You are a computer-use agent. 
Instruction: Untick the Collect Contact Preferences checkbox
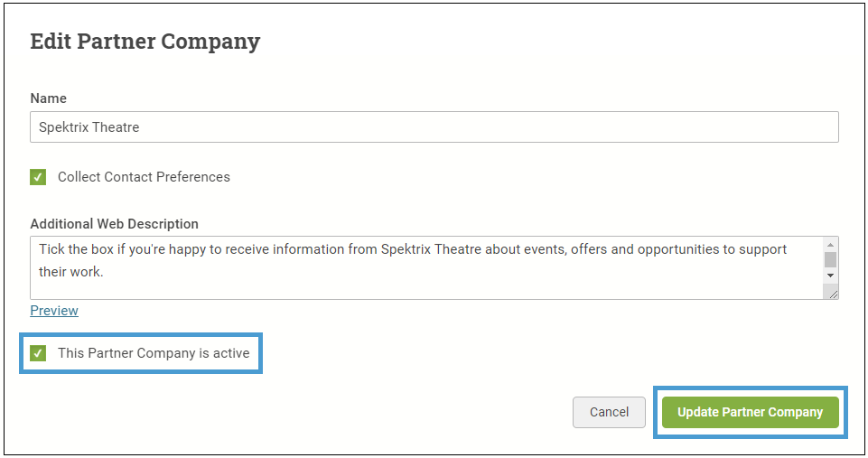coord(38,177)
